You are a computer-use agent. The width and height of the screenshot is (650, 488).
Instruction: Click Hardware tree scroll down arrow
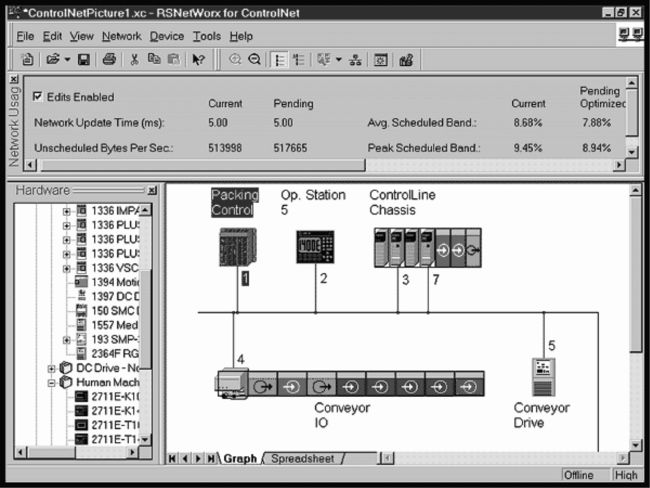[145, 439]
